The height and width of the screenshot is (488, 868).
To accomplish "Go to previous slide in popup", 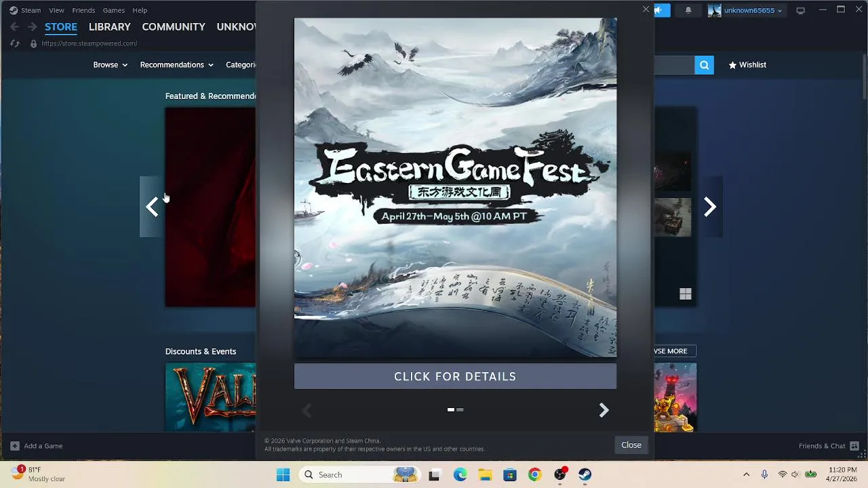I will (307, 410).
